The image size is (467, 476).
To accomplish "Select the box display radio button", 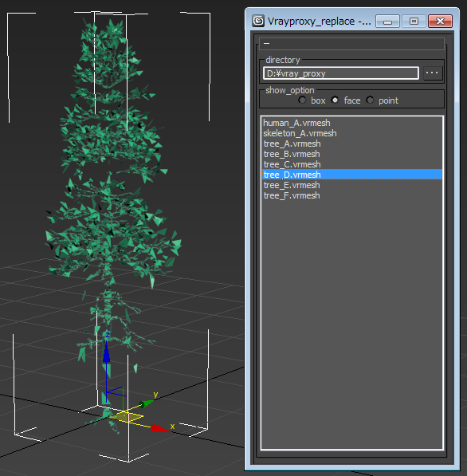I will [x=302, y=100].
